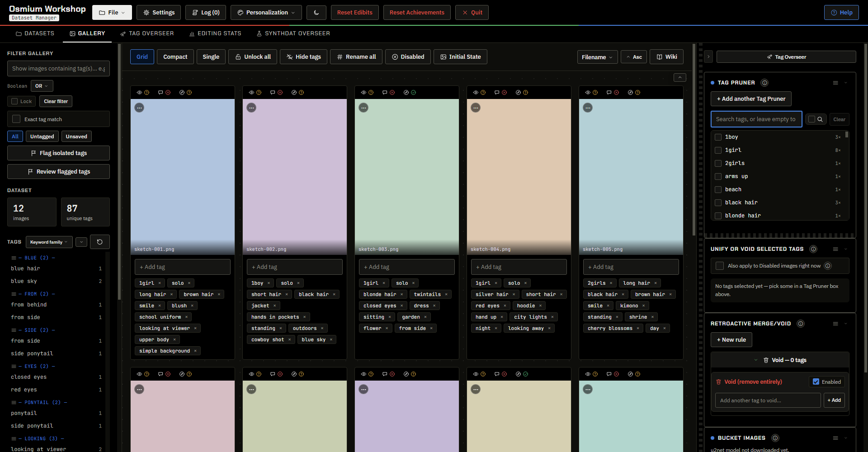Click the Retroactive Merge/Void hamburger icon

tap(835, 324)
